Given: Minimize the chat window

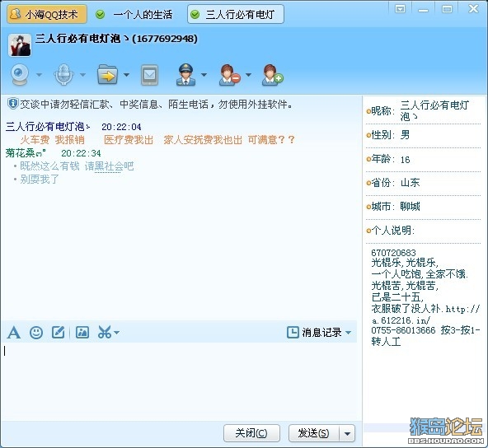Looking at the screenshot, I should point(423,10).
